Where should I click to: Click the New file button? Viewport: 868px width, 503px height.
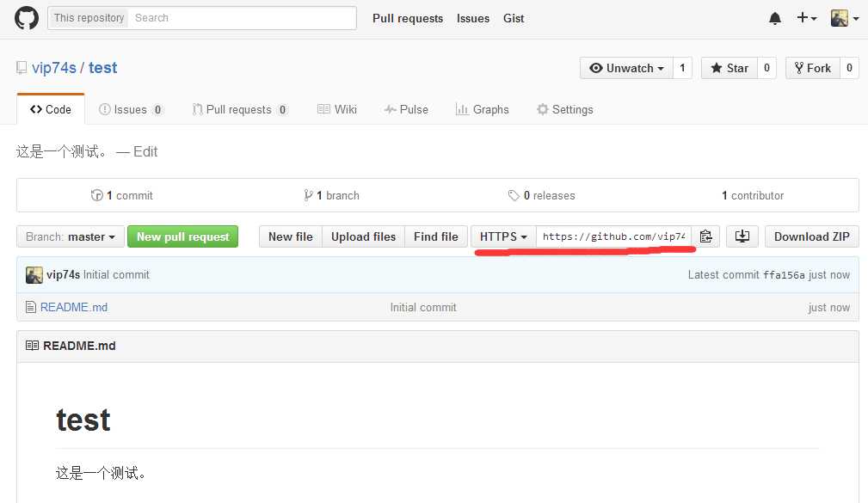point(291,236)
